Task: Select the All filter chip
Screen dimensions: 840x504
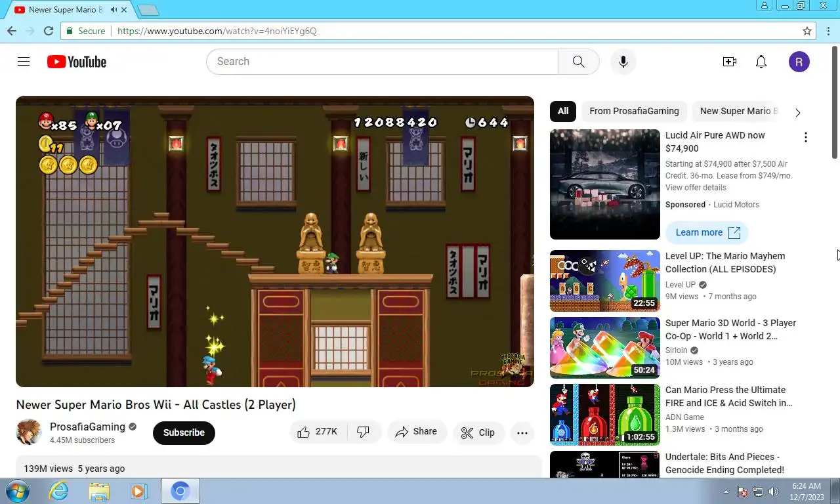Action: point(563,111)
